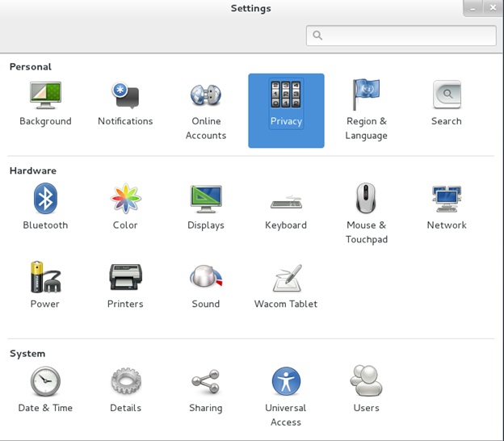The height and width of the screenshot is (441, 504).
Task: Open the Printers panel
Action: (x=125, y=278)
